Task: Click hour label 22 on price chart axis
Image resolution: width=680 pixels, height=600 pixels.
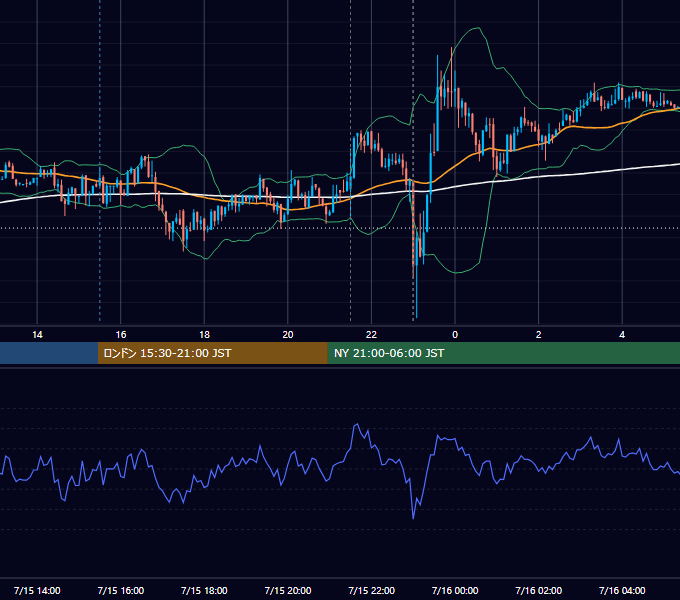Action: [x=372, y=335]
